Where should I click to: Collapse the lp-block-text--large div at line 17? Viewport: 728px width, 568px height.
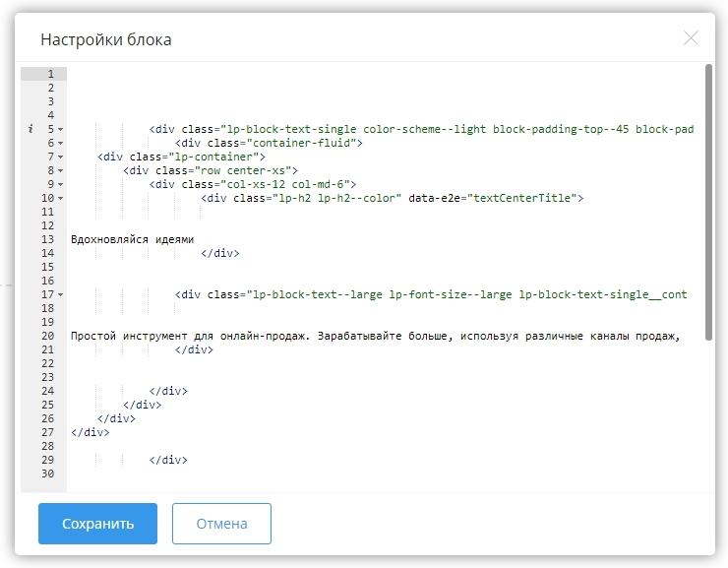coord(60,294)
